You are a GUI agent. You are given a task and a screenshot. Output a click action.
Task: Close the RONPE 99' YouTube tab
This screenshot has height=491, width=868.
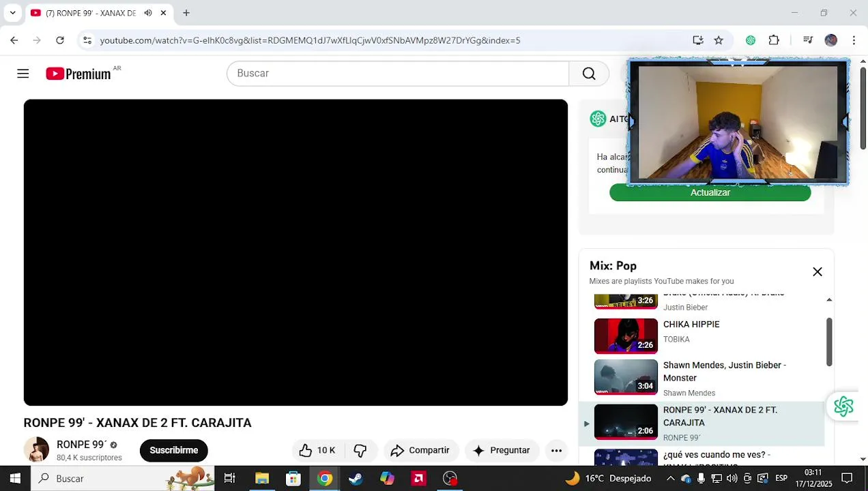164,13
